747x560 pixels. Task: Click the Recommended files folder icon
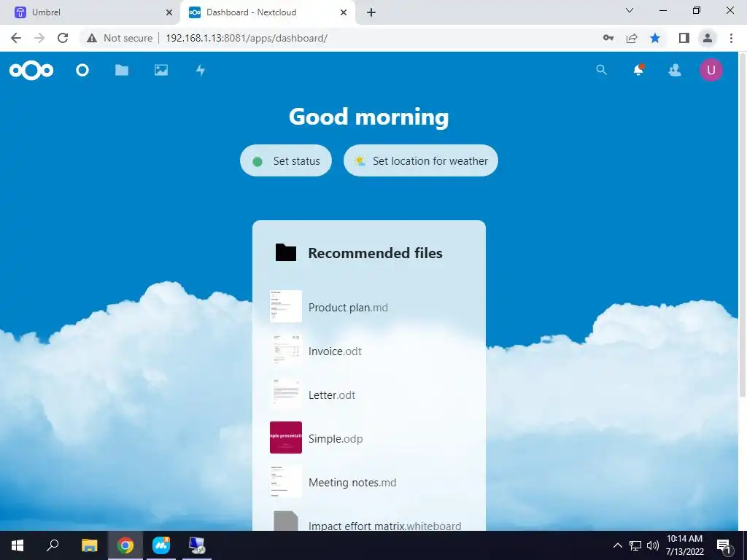(286, 252)
